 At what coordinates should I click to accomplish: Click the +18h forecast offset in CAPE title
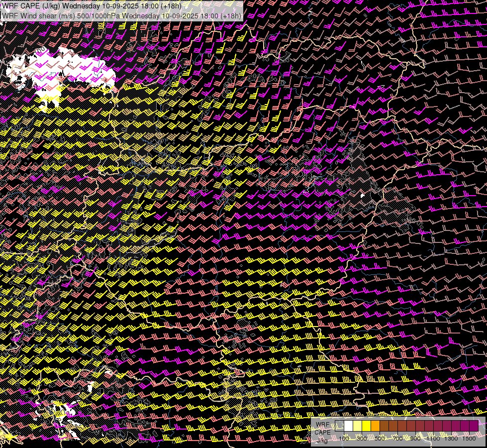tap(171, 6)
